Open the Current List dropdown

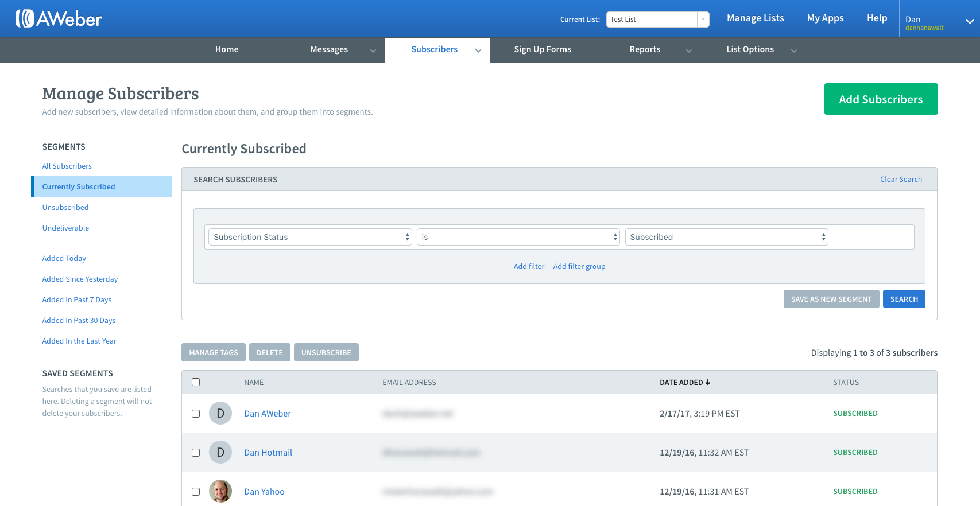pyautogui.click(x=658, y=20)
